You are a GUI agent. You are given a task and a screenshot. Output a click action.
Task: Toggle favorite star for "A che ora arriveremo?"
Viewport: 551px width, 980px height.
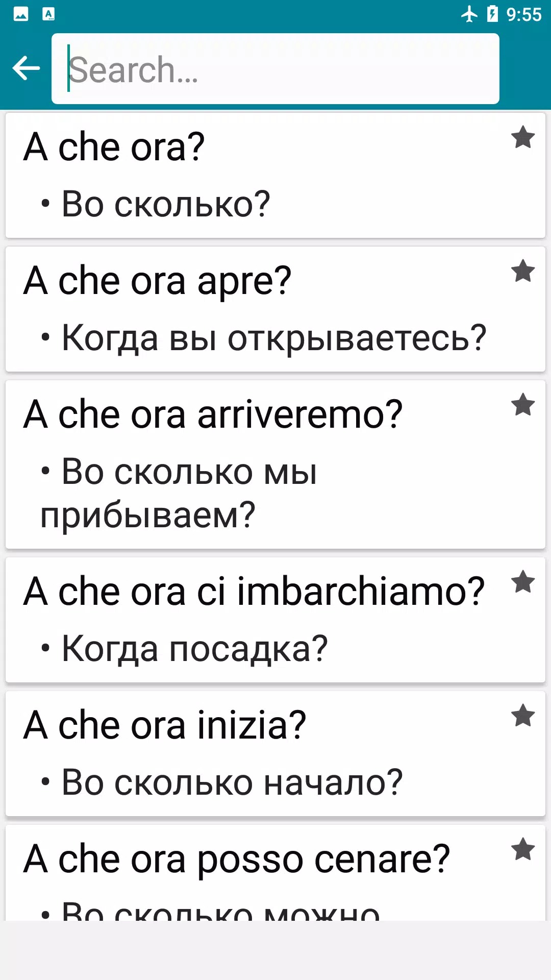(x=523, y=405)
